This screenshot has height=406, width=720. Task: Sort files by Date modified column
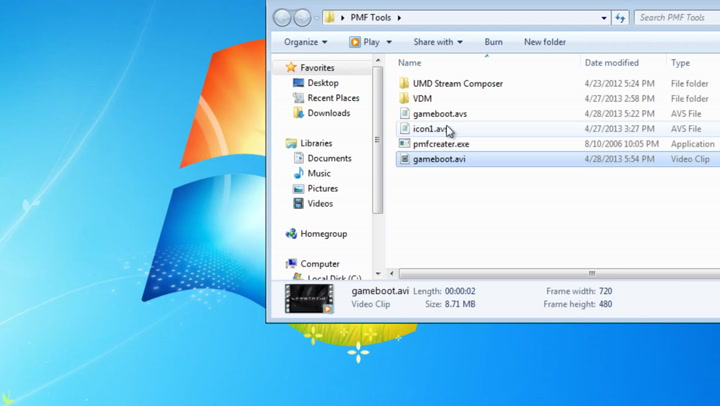[x=611, y=63]
